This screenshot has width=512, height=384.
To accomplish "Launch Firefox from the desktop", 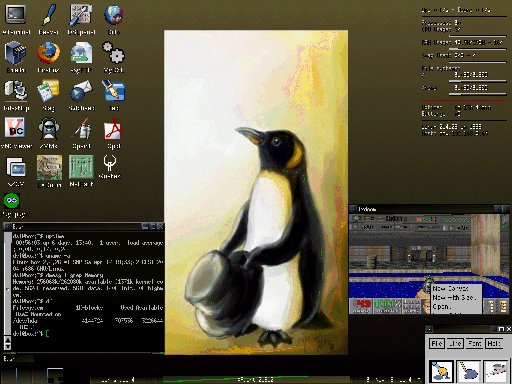I will 49,53.
